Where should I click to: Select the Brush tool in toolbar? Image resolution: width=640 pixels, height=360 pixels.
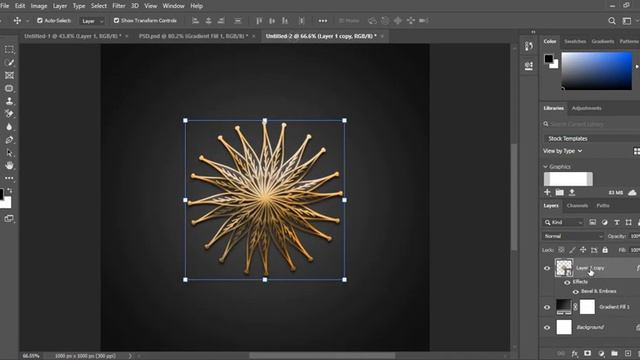click(9, 62)
